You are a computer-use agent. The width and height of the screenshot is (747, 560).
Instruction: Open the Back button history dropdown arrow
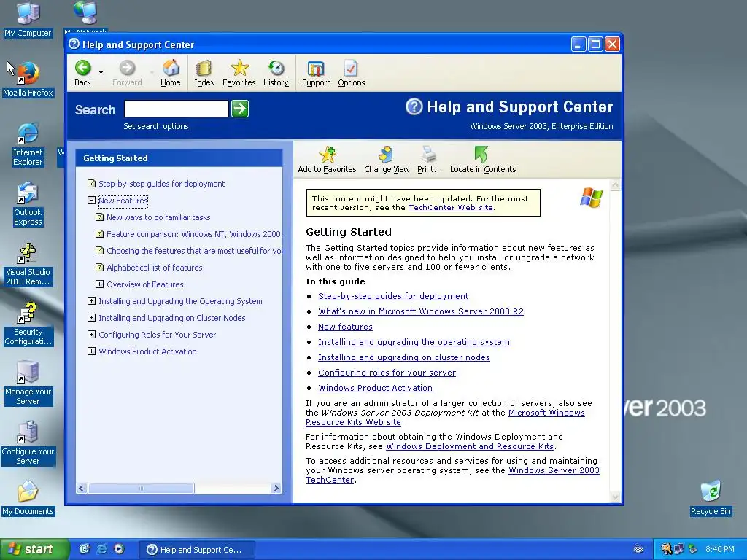[x=101, y=72]
